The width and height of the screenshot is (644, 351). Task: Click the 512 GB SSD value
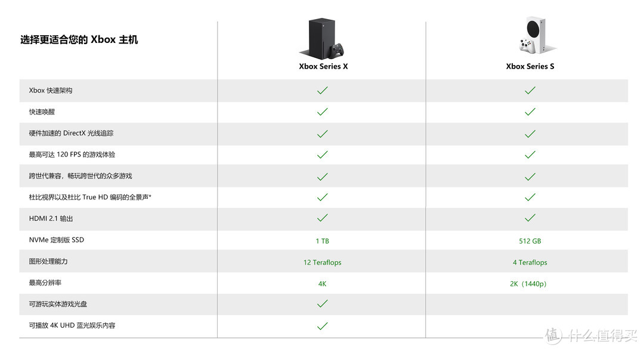(x=530, y=241)
